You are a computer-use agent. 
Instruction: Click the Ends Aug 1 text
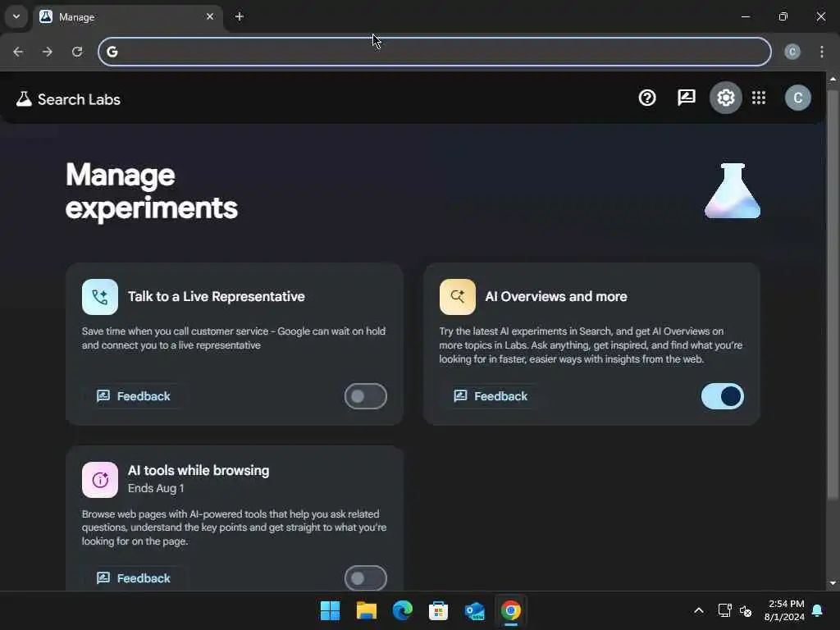(156, 488)
